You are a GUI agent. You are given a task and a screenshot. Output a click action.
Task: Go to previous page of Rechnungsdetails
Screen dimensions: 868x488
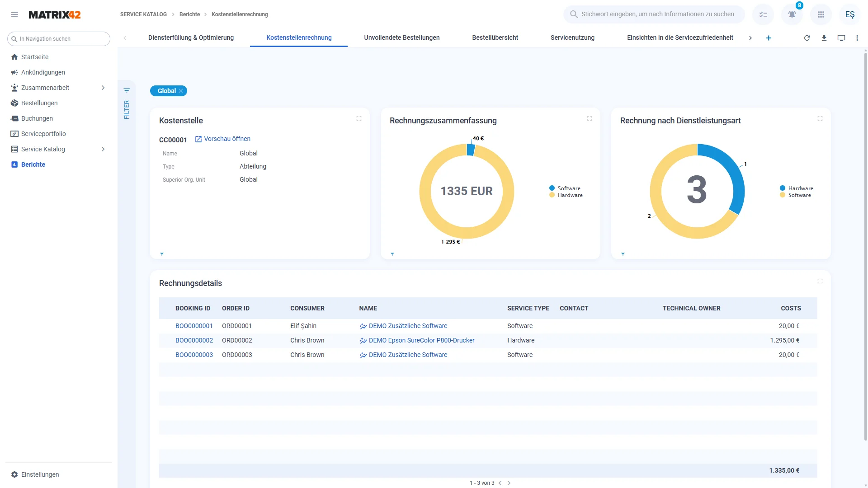click(500, 483)
